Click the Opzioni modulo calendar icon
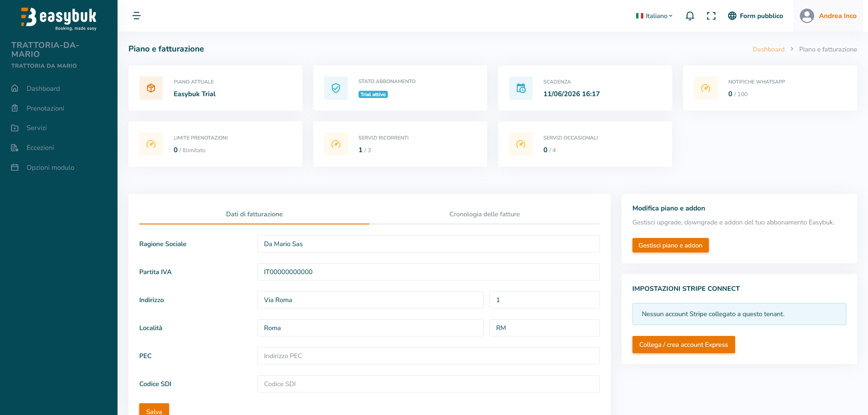 click(x=15, y=168)
